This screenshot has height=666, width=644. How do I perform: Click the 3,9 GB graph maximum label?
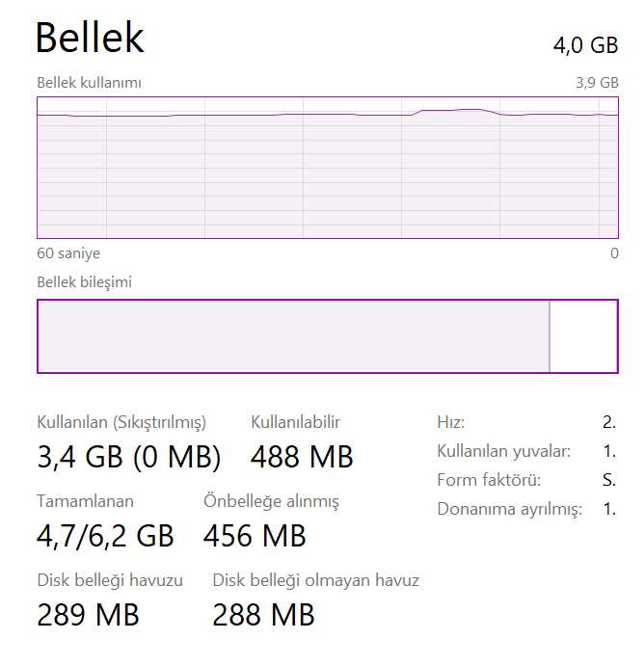click(597, 83)
